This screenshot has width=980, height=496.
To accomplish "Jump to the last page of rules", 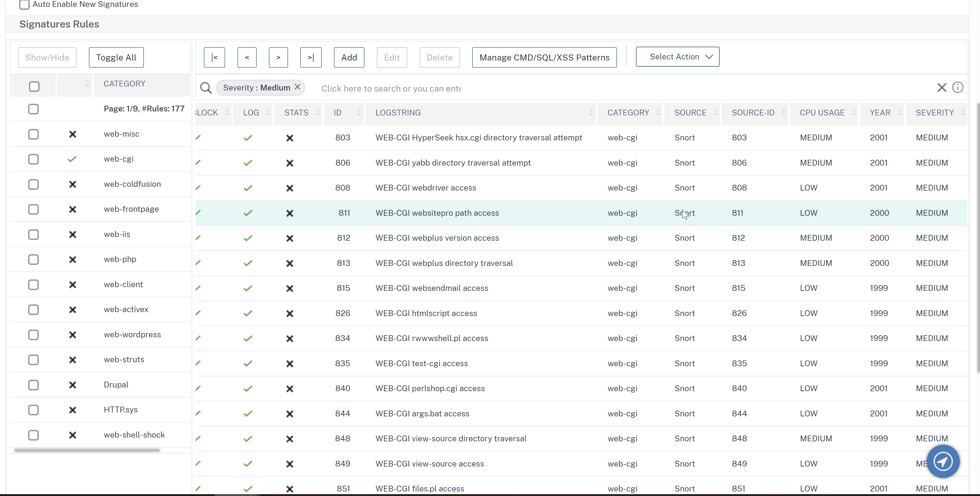I will point(311,57).
